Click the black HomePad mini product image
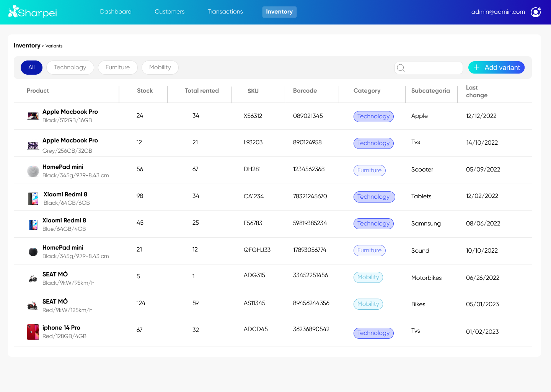The image size is (551, 392). (33, 252)
